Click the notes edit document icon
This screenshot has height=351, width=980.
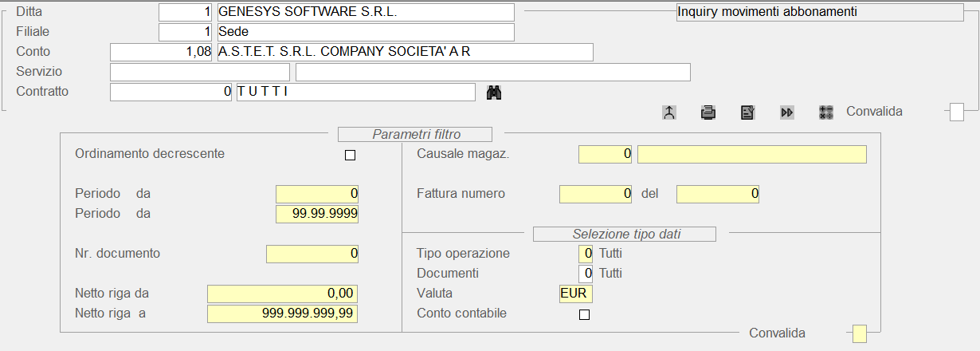tap(747, 112)
